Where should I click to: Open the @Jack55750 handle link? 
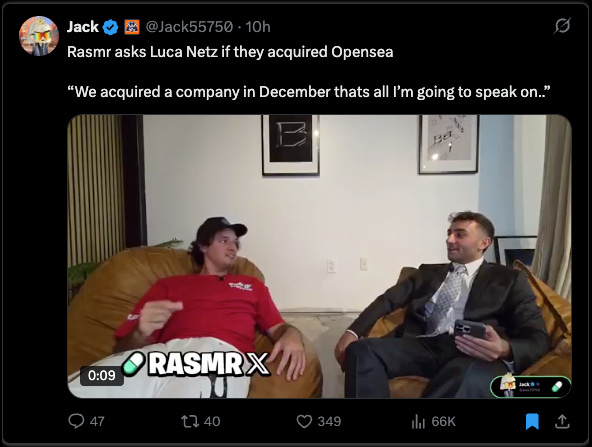(x=189, y=27)
